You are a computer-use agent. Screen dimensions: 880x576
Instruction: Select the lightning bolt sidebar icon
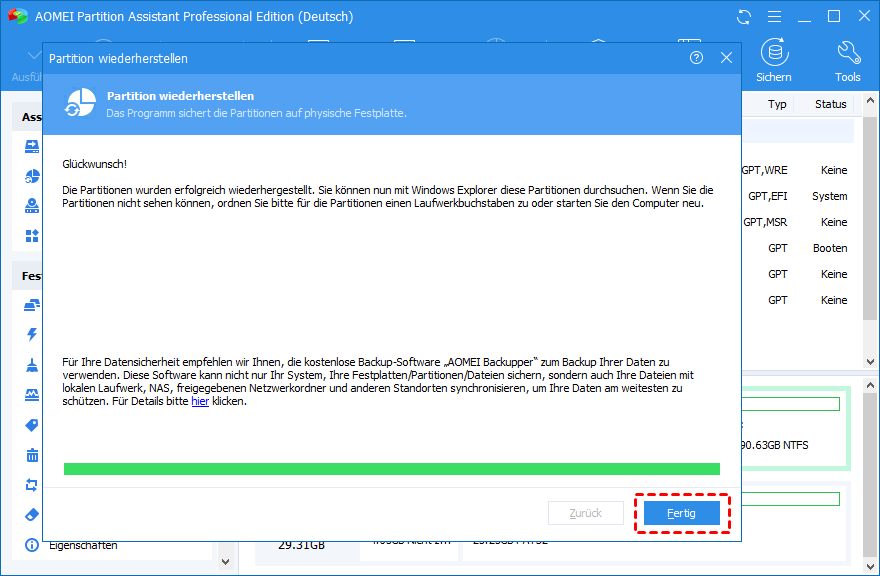pyautogui.click(x=32, y=335)
